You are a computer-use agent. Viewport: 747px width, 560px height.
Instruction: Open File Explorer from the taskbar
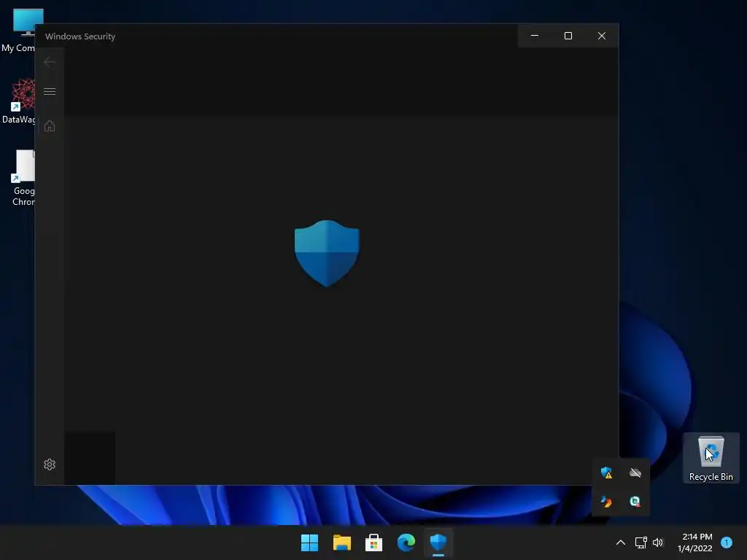[x=342, y=542]
